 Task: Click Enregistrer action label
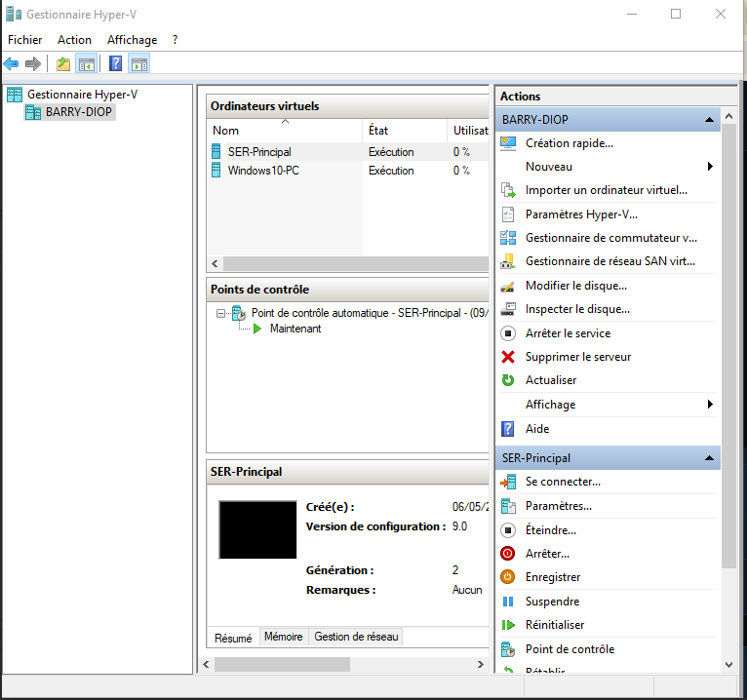coord(553,577)
